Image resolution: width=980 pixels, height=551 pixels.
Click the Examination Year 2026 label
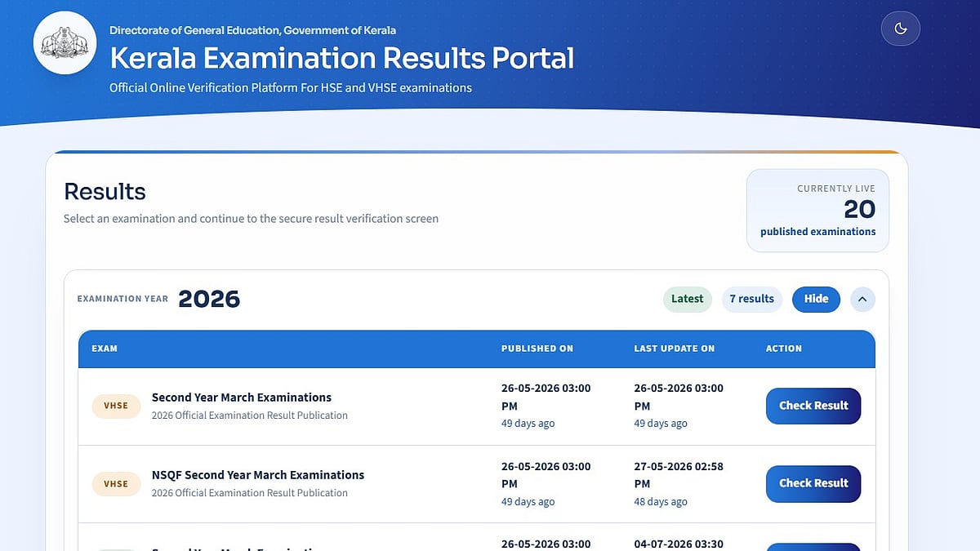(158, 299)
